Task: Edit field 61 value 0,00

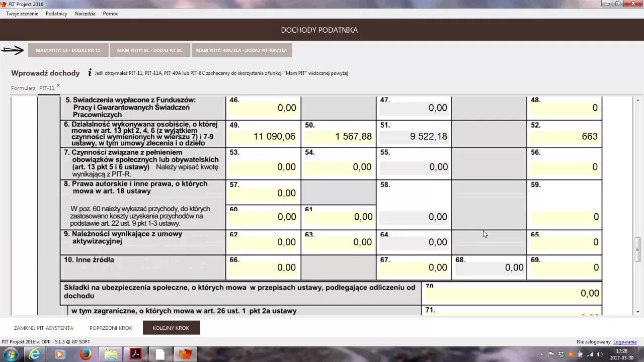Action: [339, 217]
